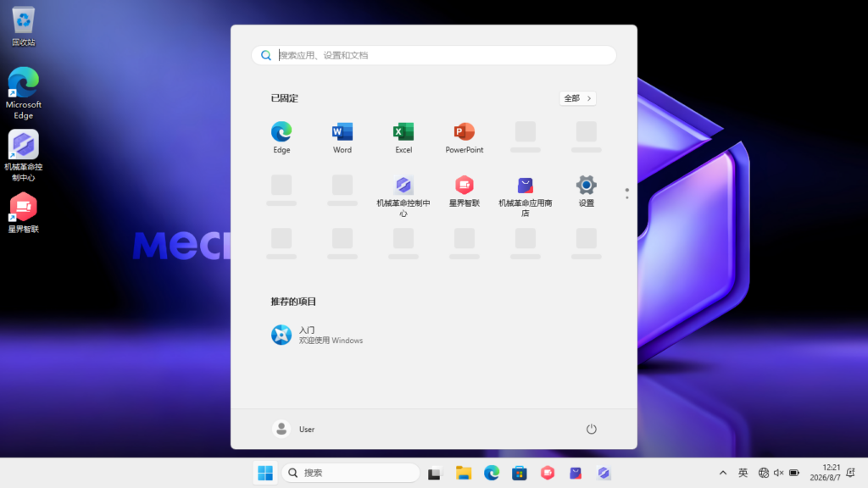Open File Explorer from taskbar
868x488 pixels.
coord(464,473)
